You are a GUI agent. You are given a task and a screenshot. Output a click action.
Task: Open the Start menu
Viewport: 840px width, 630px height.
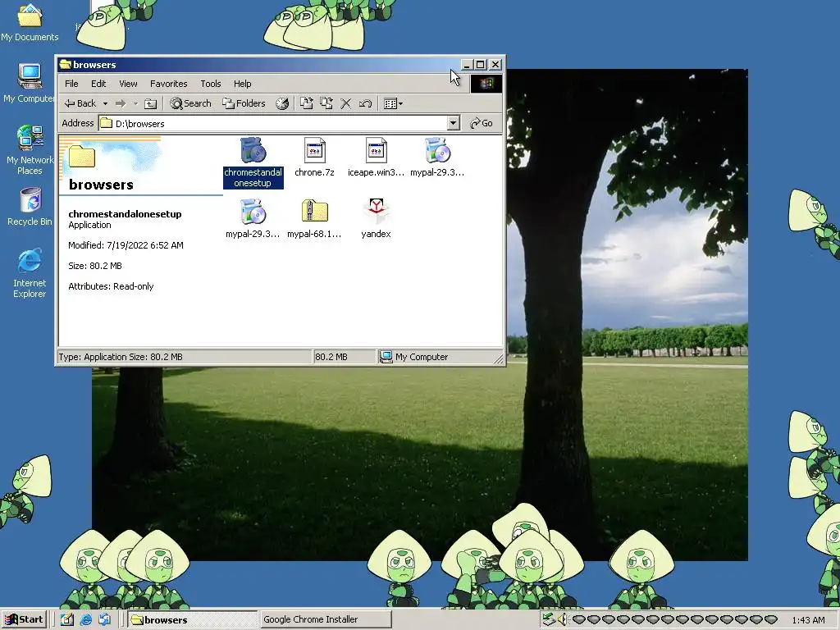(24, 619)
